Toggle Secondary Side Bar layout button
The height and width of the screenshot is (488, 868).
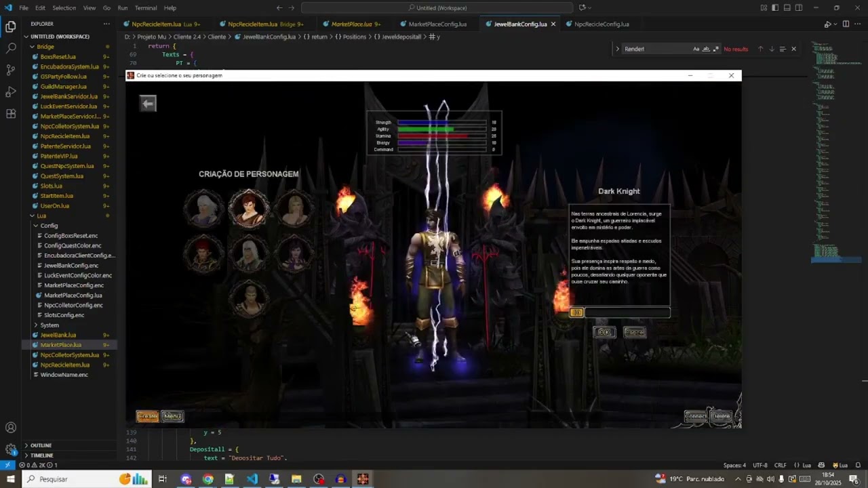(798, 8)
